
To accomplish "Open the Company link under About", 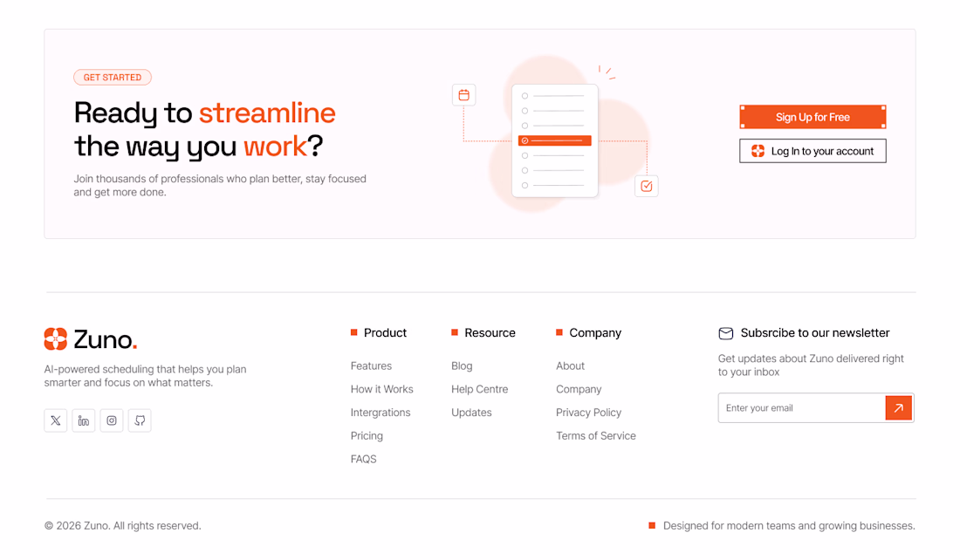I will pos(579,389).
